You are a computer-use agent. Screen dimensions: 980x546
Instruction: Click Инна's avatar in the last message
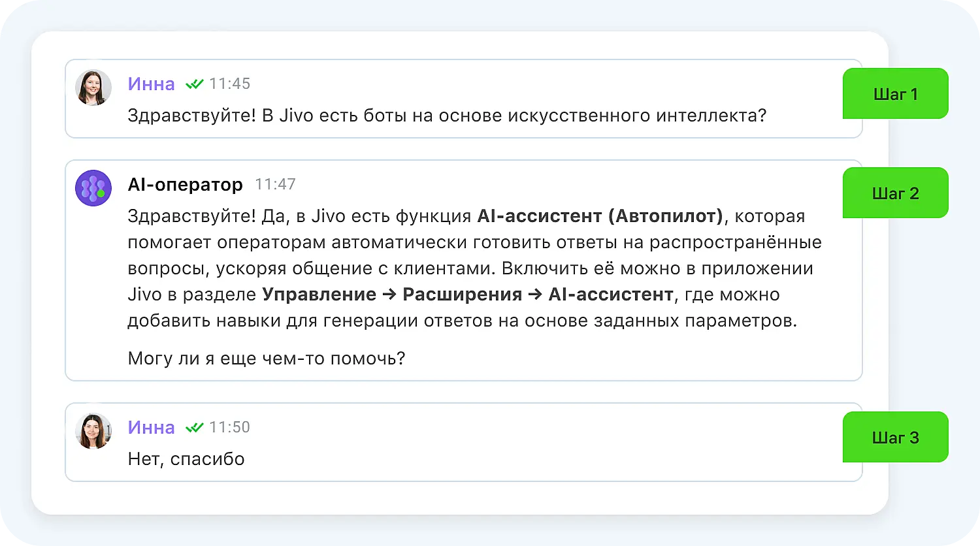[93, 431]
